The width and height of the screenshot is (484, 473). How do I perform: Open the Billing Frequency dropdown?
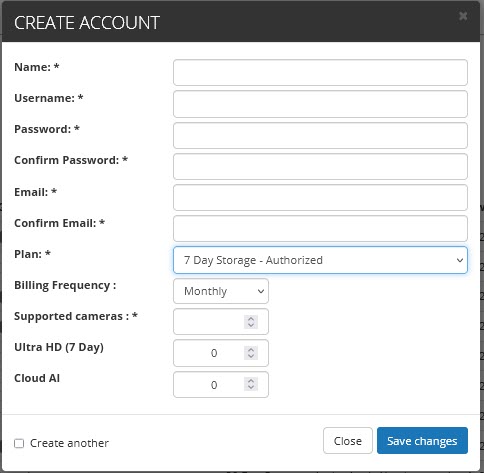(221, 291)
